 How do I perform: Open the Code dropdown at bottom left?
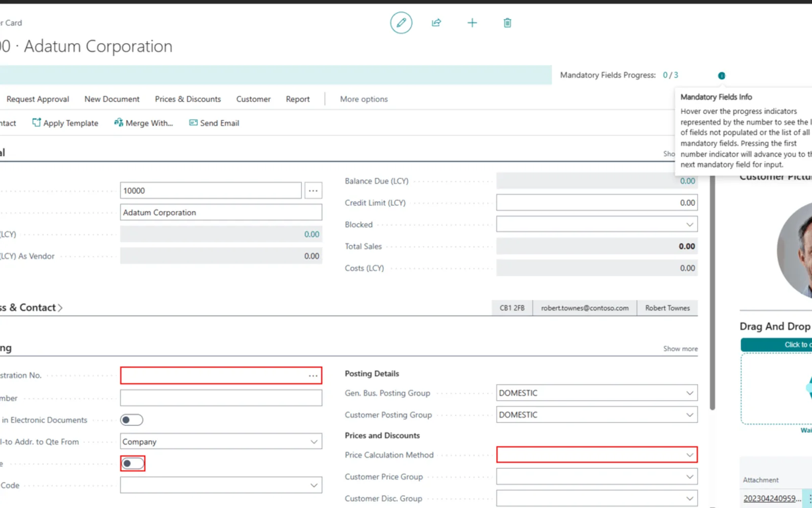point(314,486)
